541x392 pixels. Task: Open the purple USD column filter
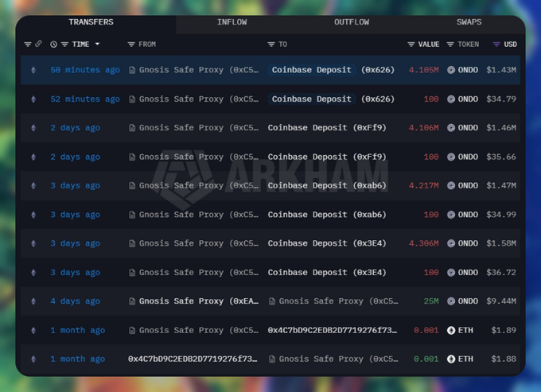(496, 45)
